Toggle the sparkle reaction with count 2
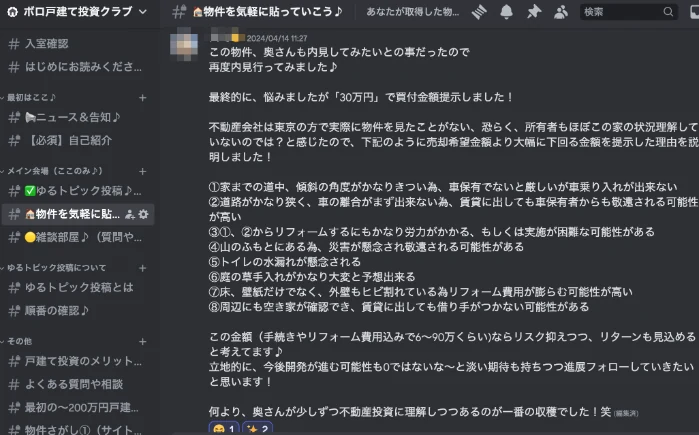The height and width of the screenshot is (435, 699). pos(257,428)
